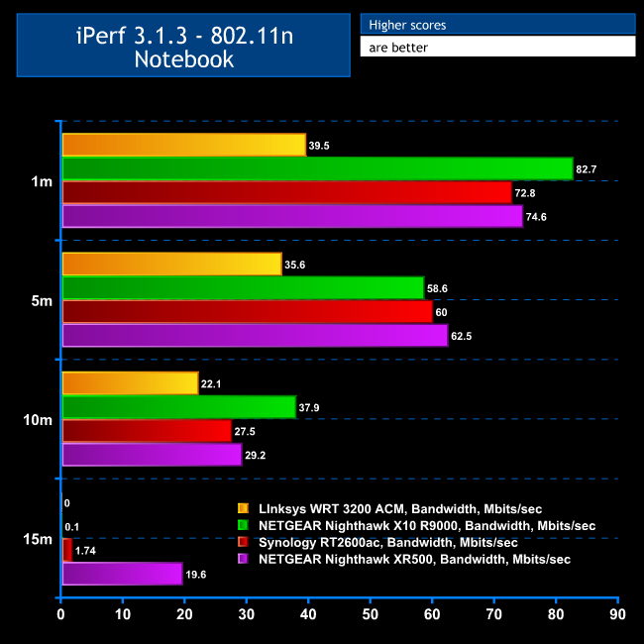The height and width of the screenshot is (644, 644).
Task: Click the '1m' category axis label
Action: pos(42,181)
